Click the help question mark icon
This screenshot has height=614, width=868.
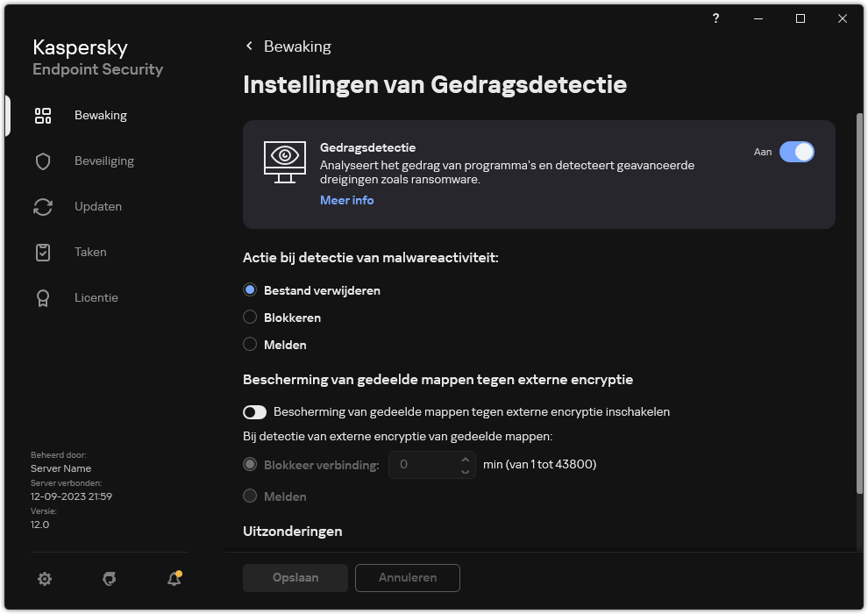(x=715, y=18)
